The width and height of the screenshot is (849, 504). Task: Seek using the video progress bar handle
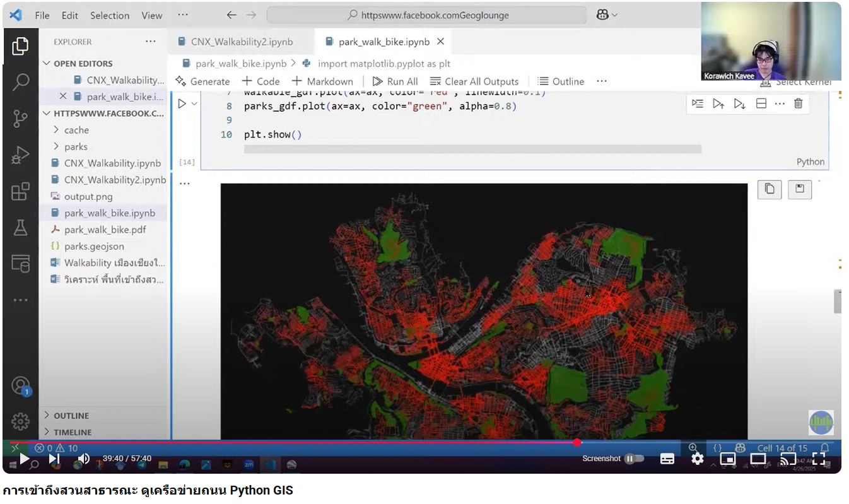[x=577, y=442]
